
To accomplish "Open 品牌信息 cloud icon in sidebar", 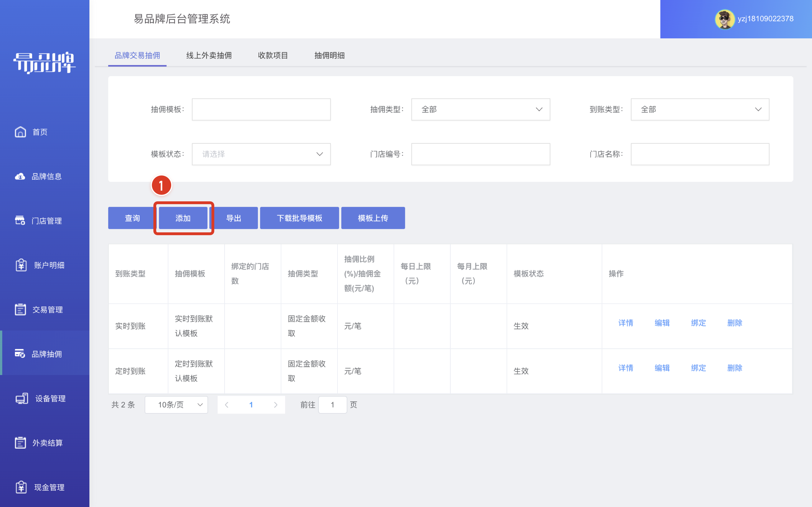I will tap(20, 176).
